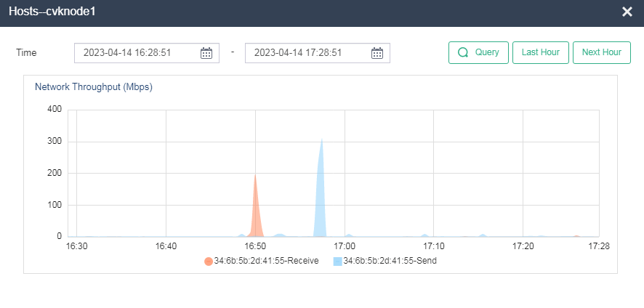Image resolution: width=644 pixels, height=308 pixels.
Task: Click the Query button
Action: [x=478, y=52]
